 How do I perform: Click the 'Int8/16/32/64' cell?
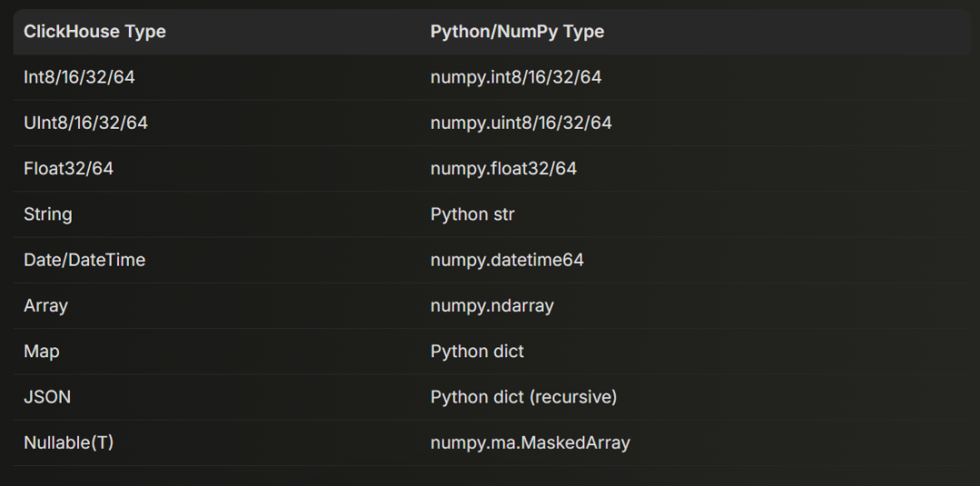click(79, 77)
